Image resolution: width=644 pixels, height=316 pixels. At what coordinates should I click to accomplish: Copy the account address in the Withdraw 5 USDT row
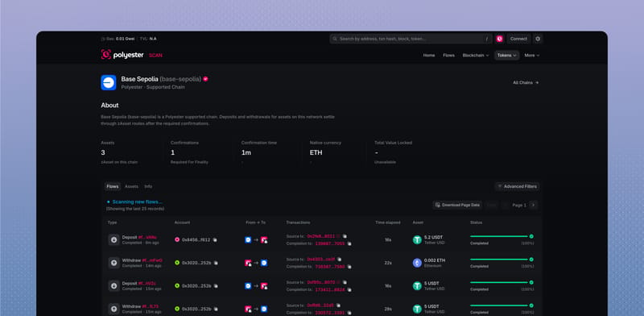click(x=216, y=309)
